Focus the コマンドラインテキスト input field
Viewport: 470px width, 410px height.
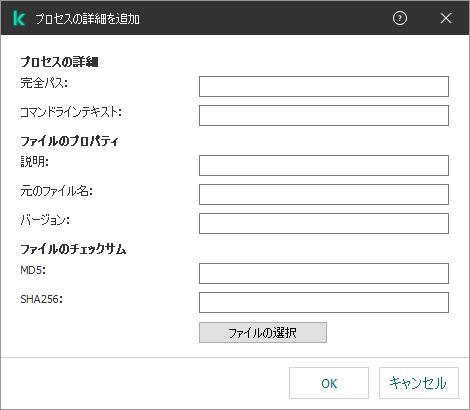tap(324, 115)
